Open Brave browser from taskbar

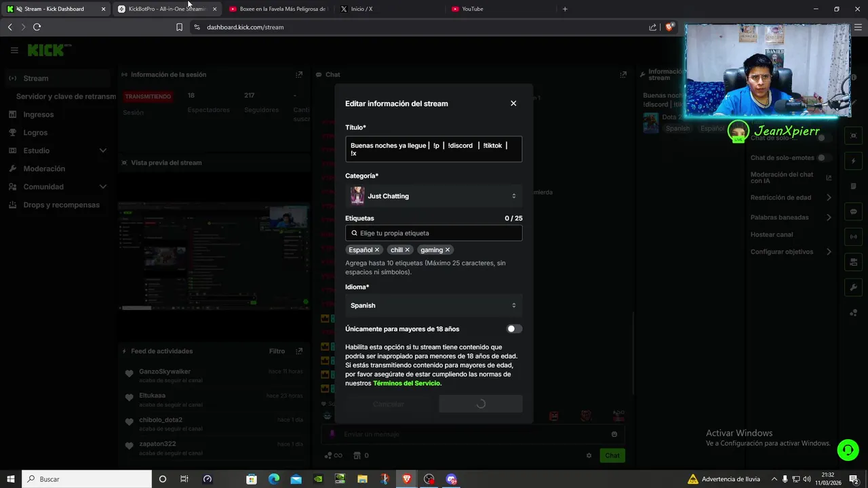pos(406,479)
